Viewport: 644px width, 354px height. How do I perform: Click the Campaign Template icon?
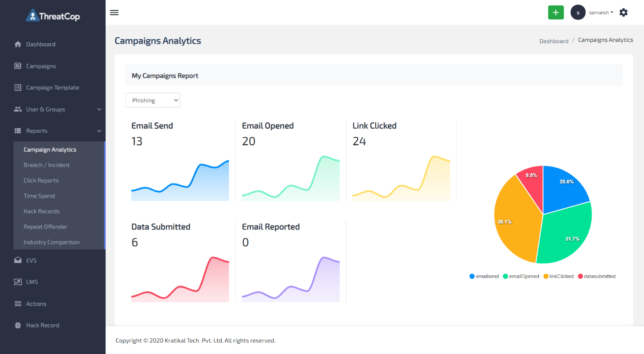click(x=18, y=88)
